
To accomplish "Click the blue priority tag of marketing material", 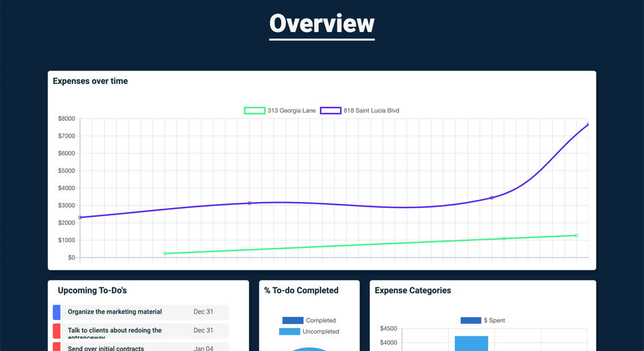I will pos(56,312).
